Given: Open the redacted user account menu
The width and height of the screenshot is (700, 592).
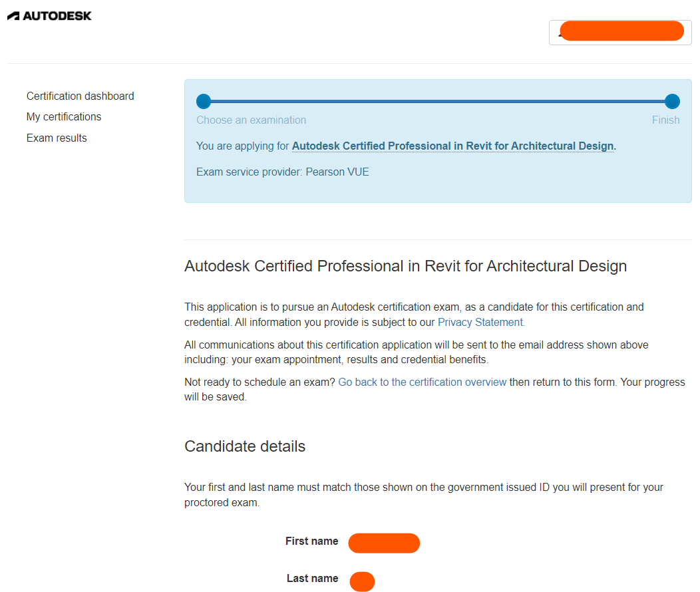Looking at the screenshot, I should click(x=620, y=33).
